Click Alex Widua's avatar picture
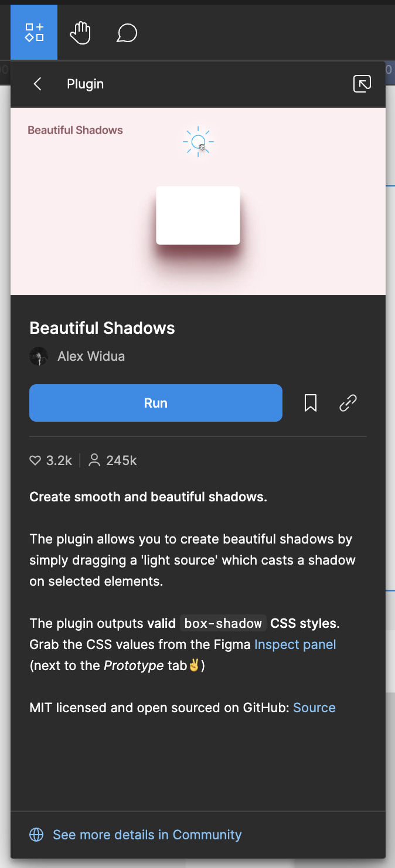Image resolution: width=395 pixels, height=868 pixels. 39,356
